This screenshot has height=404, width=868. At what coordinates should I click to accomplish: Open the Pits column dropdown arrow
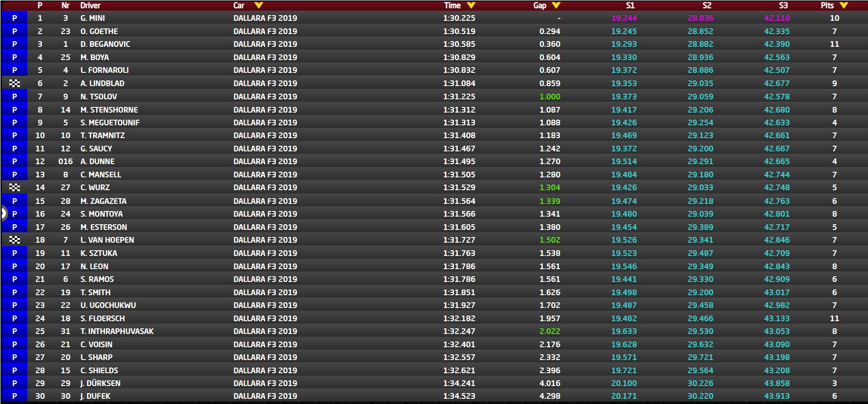pyautogui.click(x=844, y=6)
